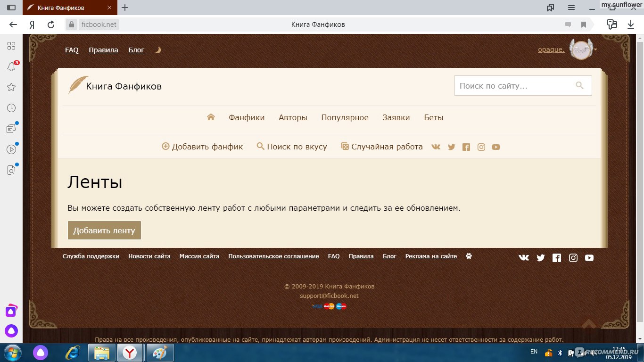Viewport: 644px width, 362px height.
Task: Open the Беты menu item
Action: pos(434,117)
